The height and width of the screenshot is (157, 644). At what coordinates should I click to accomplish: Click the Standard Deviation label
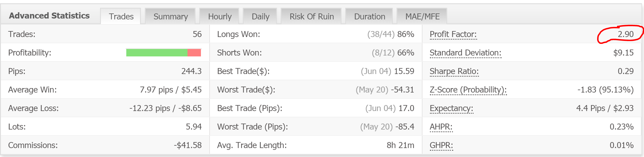(465, 53)
